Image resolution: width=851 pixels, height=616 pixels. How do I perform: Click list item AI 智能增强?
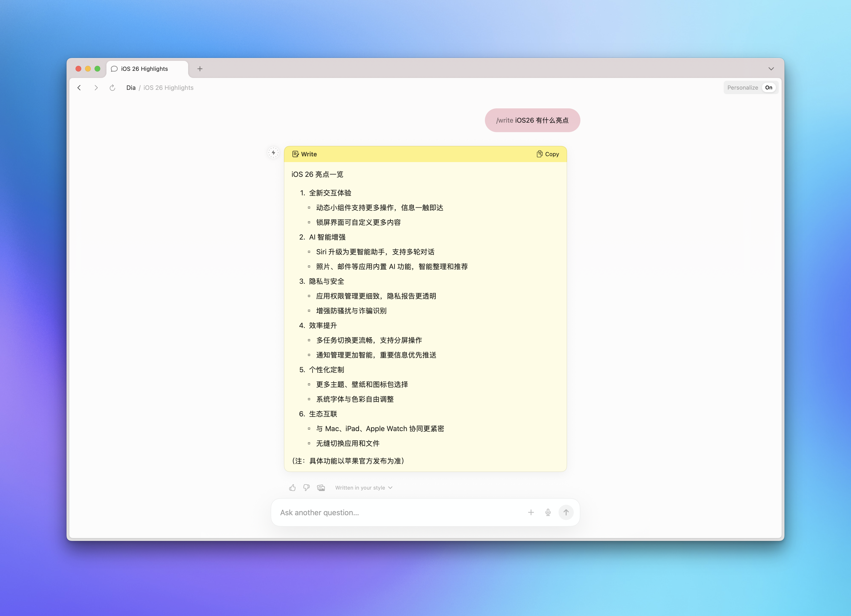327,237
